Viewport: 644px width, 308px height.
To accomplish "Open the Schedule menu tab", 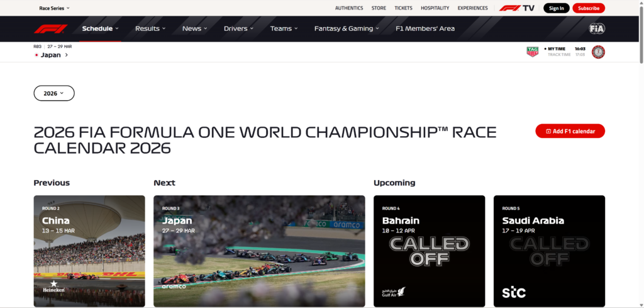I will point(100,28).
